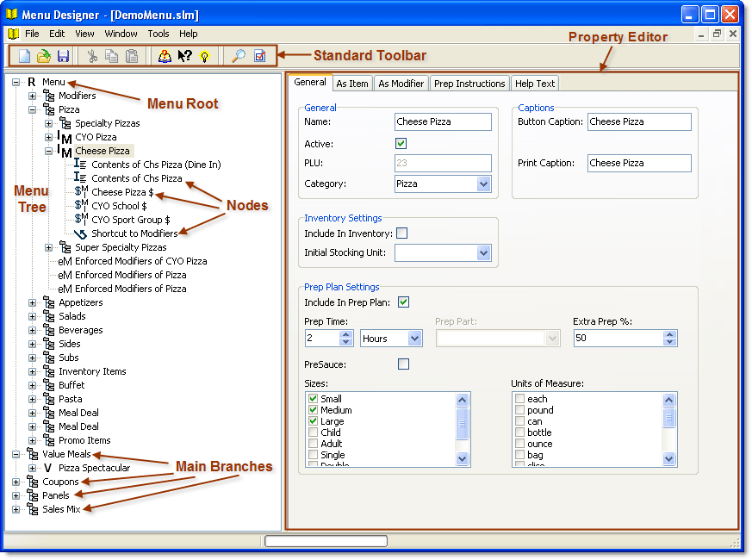
Task: Enable the Include In Inventory checkbox
Action: coord(401,233)
